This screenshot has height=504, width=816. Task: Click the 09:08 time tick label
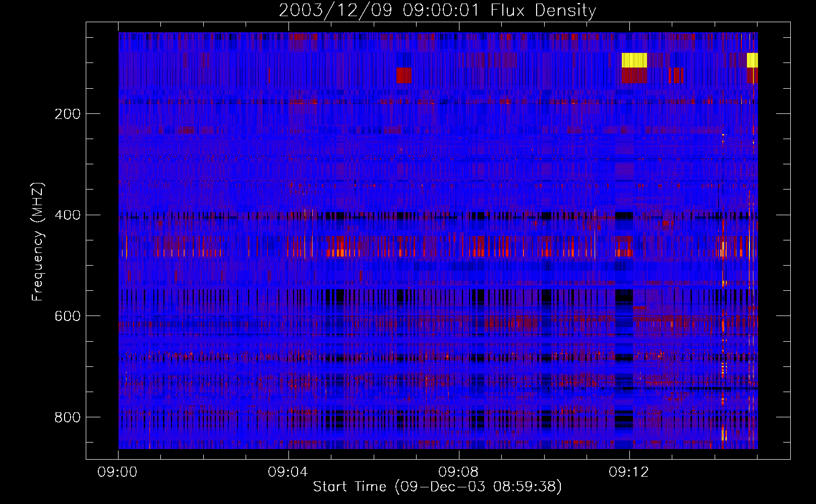tap(458, 472)
